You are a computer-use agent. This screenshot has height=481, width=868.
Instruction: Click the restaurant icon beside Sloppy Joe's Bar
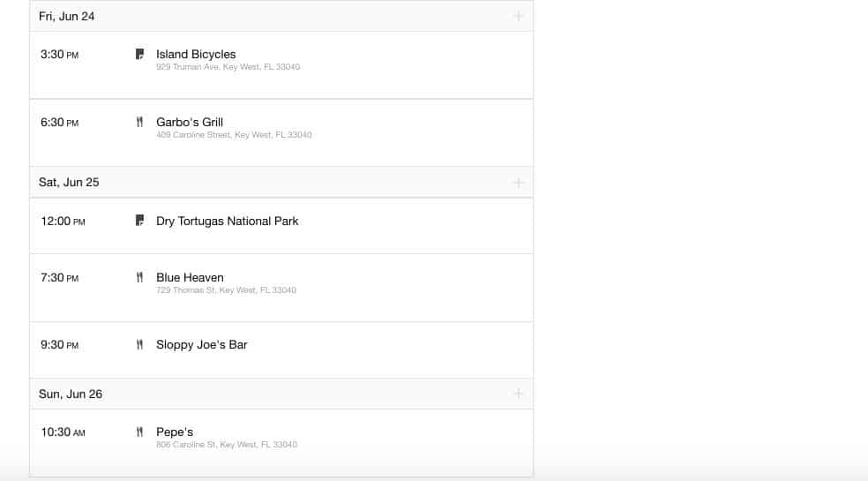(x=139, y=345)
